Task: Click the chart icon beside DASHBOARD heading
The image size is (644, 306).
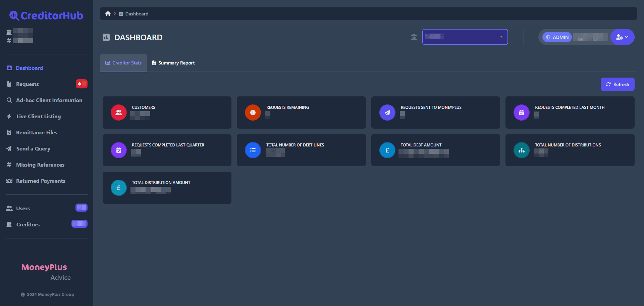Action: pyautogui.click(x=106, y=37)
